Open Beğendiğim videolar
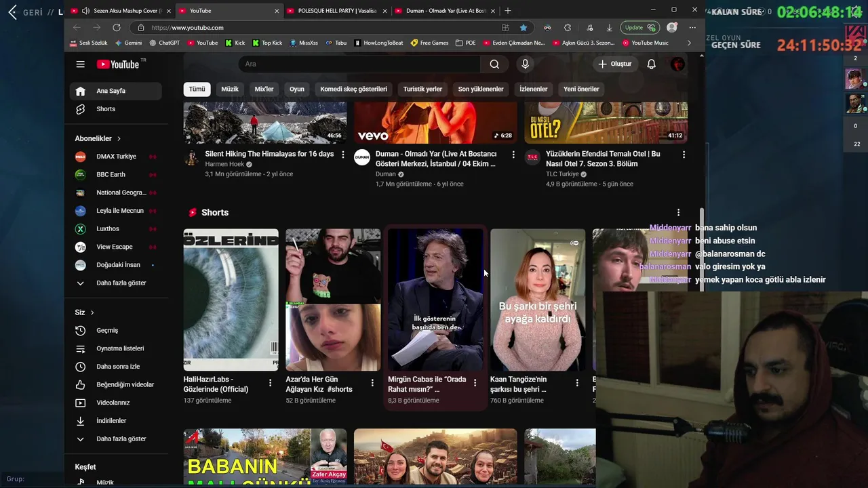The height and width of the screenshot is (488, 868). (115, 384)
